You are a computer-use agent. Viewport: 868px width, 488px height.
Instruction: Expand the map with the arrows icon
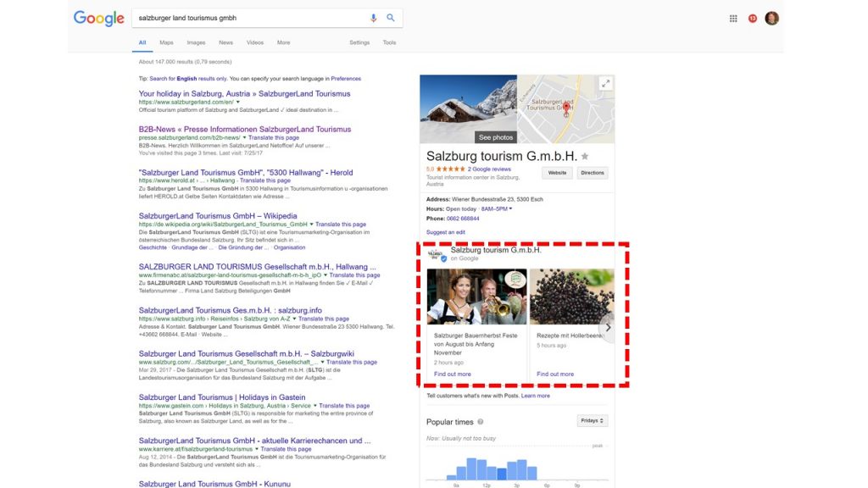[605, 84]
